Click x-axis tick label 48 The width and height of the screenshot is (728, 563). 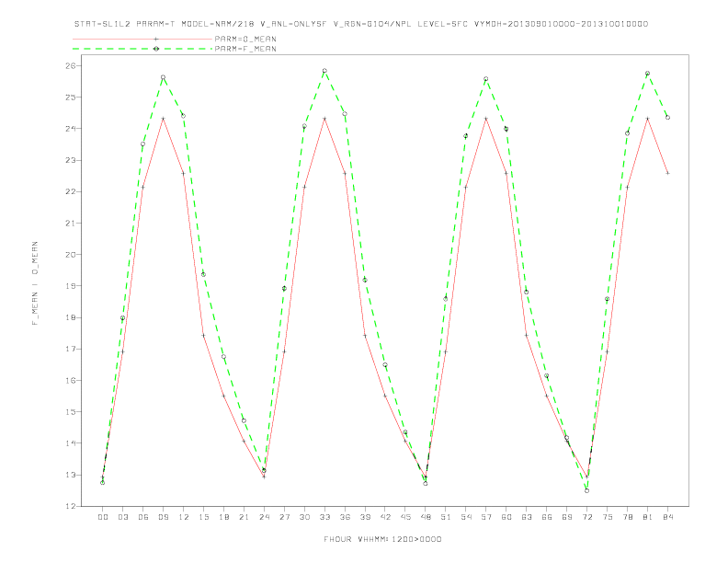tap(426, 517)
